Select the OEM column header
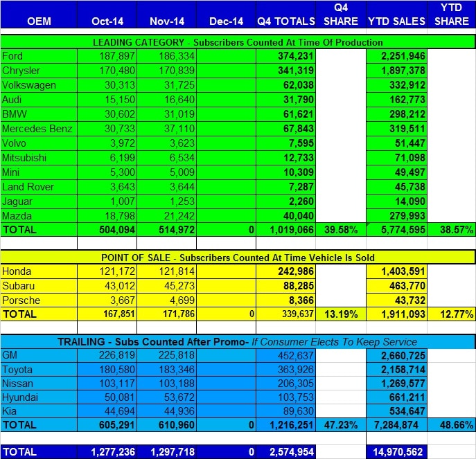Image resolution: width=476 pixels, height=459 pixels. click(39, 15)
